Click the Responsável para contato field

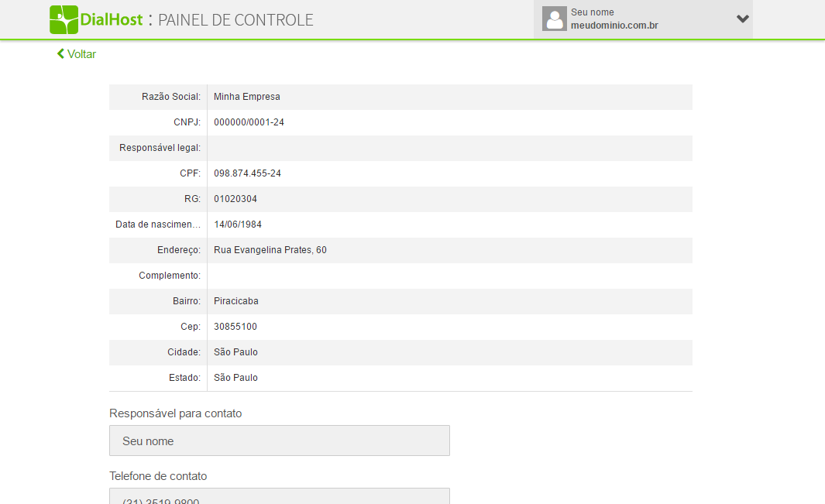[280, 441]
